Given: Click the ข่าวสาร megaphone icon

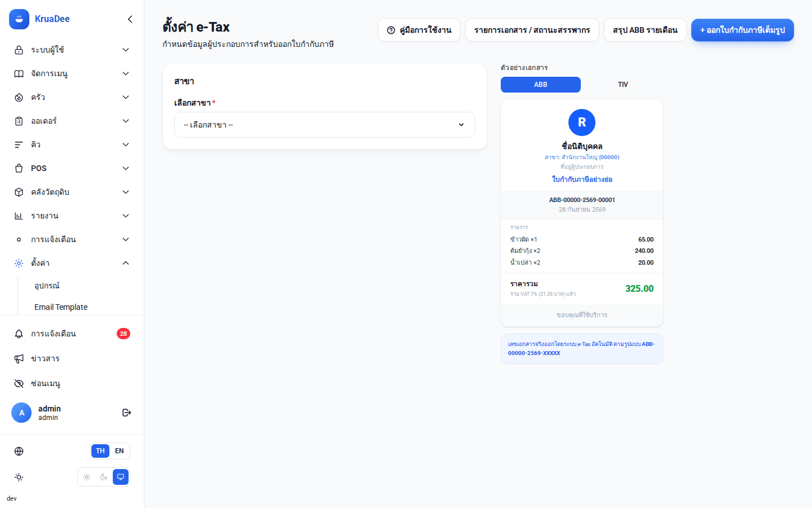Looking at the screenshot, I should [x=19, y=358].
